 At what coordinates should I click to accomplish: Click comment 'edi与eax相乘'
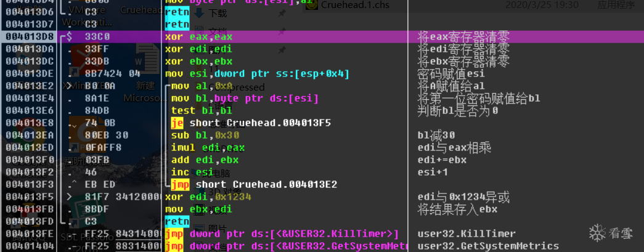[454, 147]
